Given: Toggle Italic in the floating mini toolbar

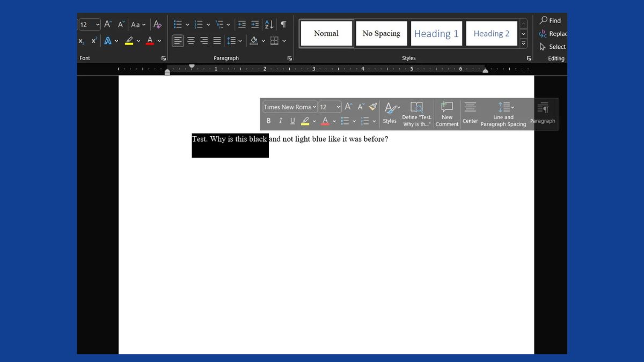Looking at the screenshot, I should [x=280, y=121].
